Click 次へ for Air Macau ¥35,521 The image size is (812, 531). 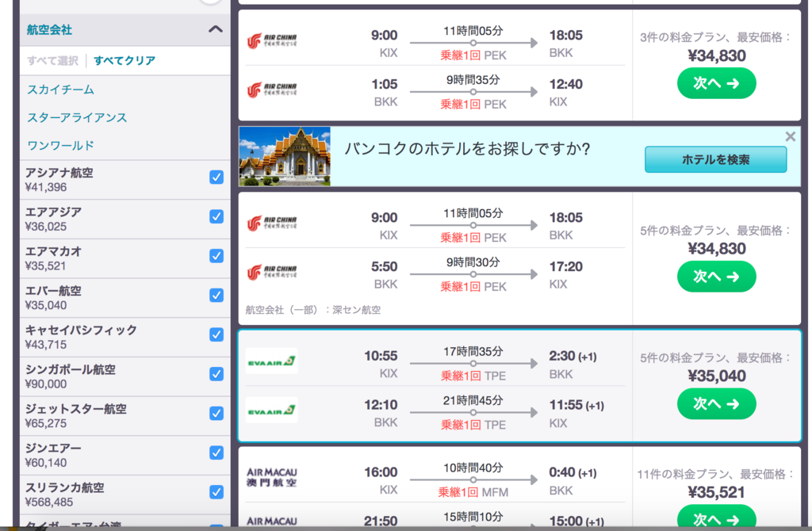[717, 518]
